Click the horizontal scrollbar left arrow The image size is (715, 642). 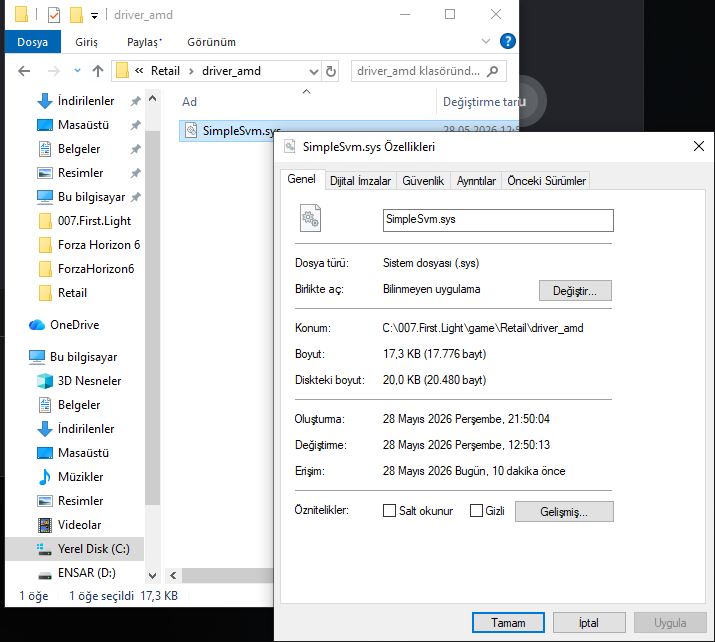pos(173,575)
